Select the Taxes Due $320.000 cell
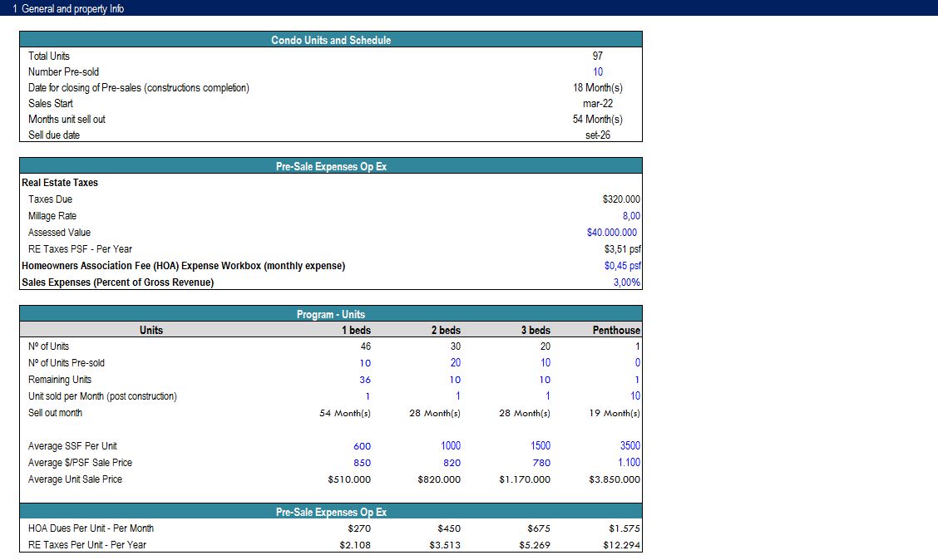 click(620, 199)
